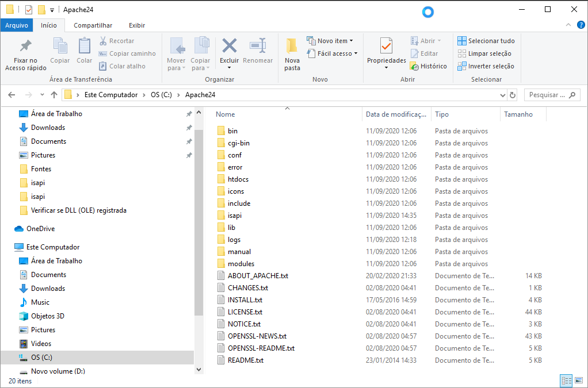Open Fácil acesso dropdown
Viewport: 588px width, 388px height.
tap(332, 53)
